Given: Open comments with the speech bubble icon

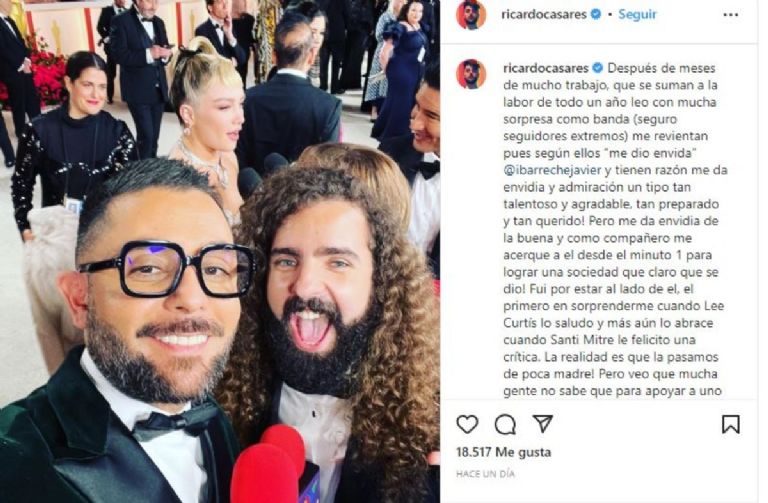Looking at the screenshot, I should [x=505, y=424].
